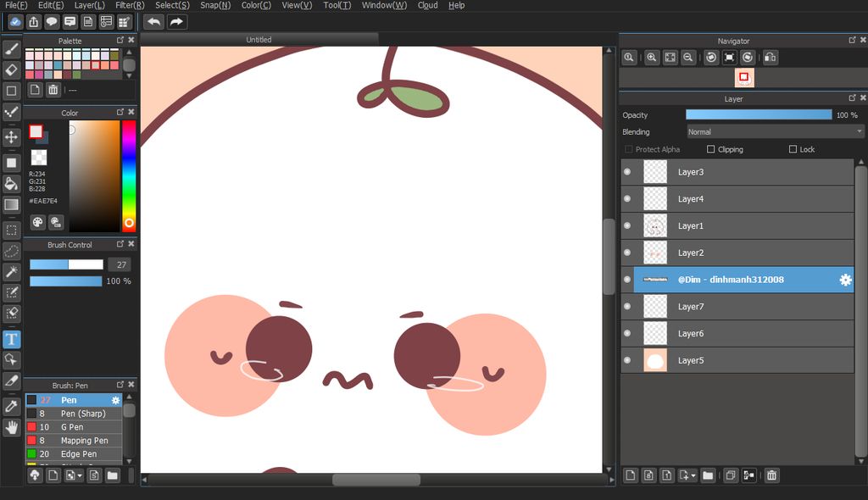868x500 pixels.
Task: Click the cloud save icon in top toolbar
Action: tap(15, 22)
